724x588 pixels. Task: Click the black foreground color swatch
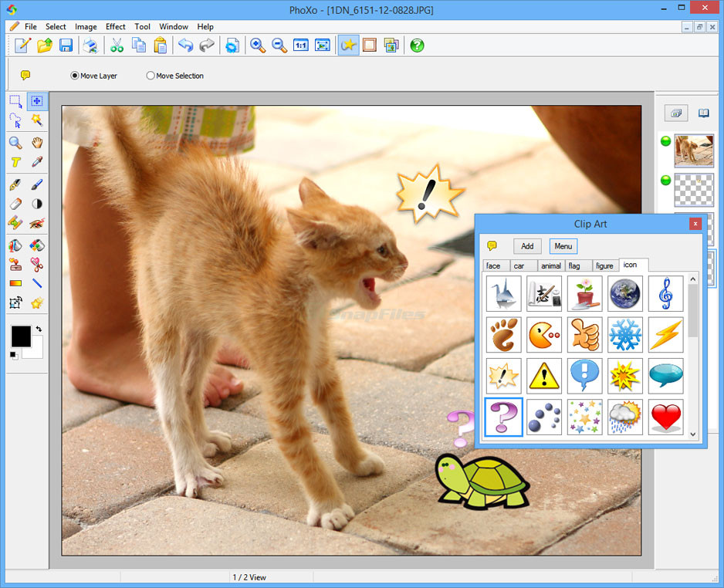tap(21, 336)
